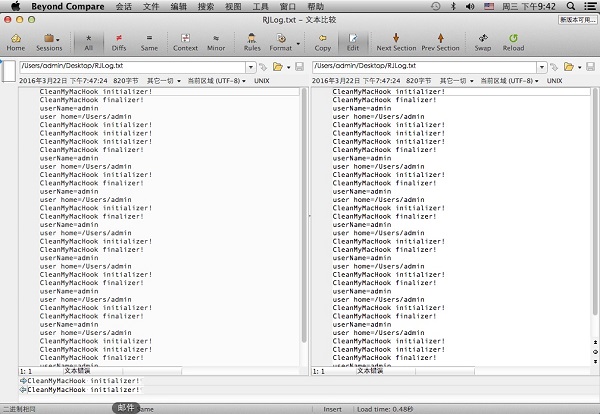The height and width of the screenshot is (414, 600).
Task: Jump to Next Section
Action: coord(396,41)
